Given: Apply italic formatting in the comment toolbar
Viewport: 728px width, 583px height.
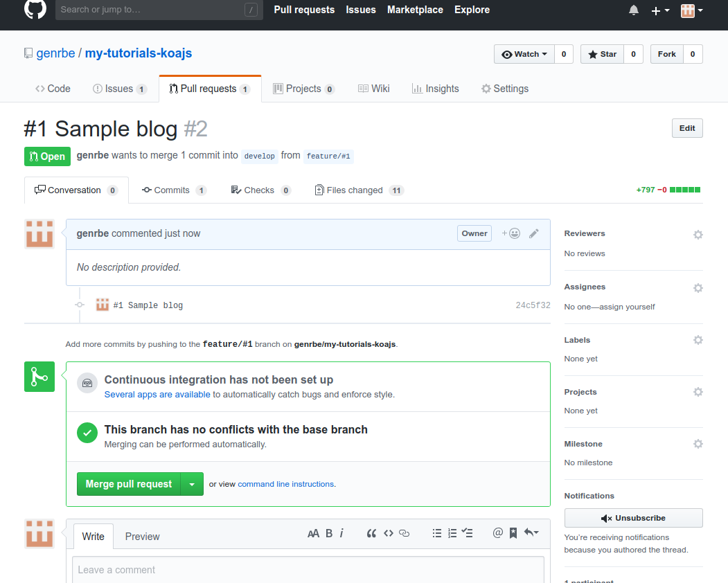Looking at the screenshot, I should point(341,533).
